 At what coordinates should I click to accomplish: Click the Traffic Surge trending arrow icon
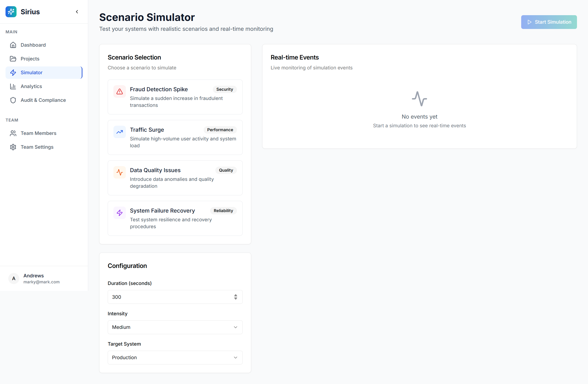pyautogui.click(x=120, y=132)
